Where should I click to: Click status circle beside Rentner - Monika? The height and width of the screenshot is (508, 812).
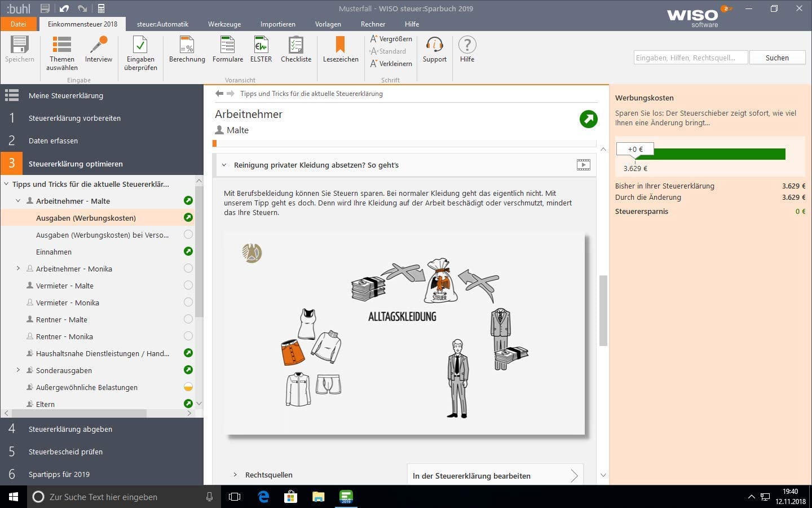point(188,336)
